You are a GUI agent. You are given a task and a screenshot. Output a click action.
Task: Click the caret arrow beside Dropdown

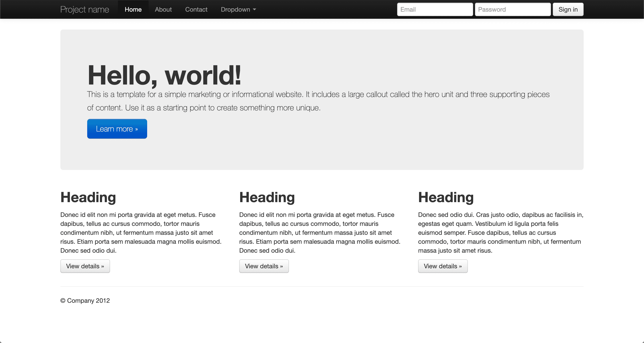[x=254, y=9]
